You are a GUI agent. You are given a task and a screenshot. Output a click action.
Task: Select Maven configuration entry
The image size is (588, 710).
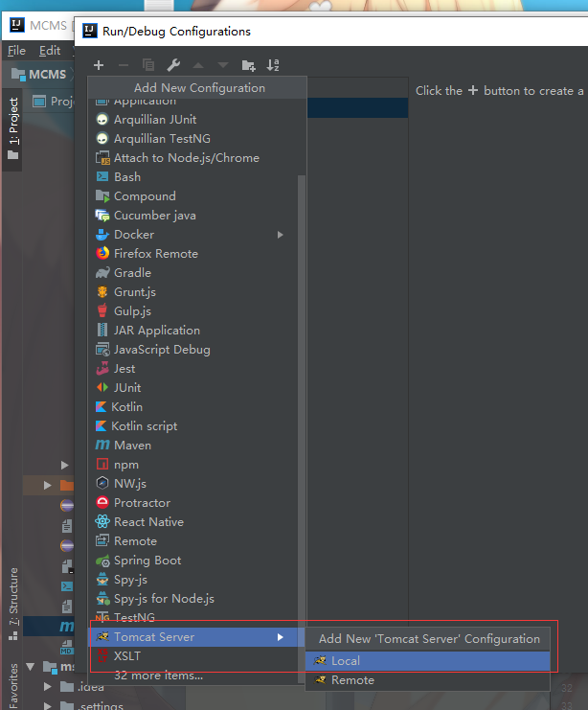193,446
